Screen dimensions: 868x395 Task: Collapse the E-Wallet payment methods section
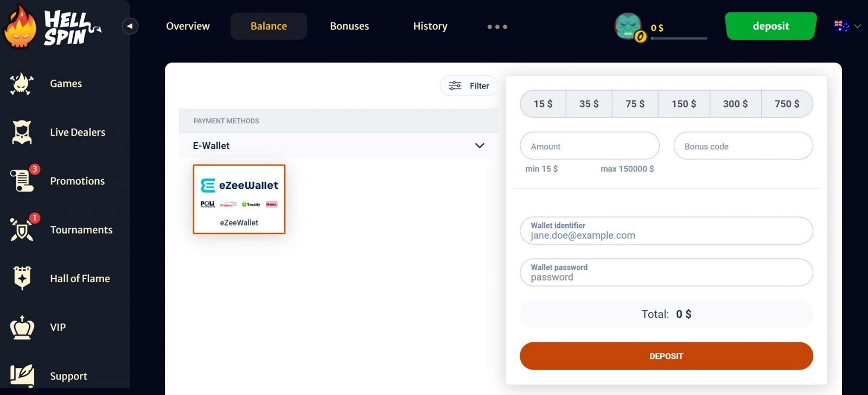point(480,145)
